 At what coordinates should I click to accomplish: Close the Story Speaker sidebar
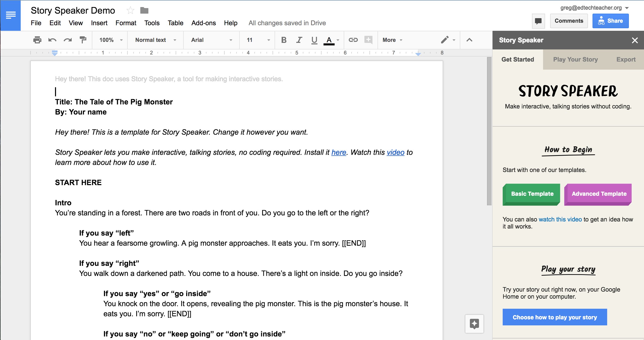635,40
